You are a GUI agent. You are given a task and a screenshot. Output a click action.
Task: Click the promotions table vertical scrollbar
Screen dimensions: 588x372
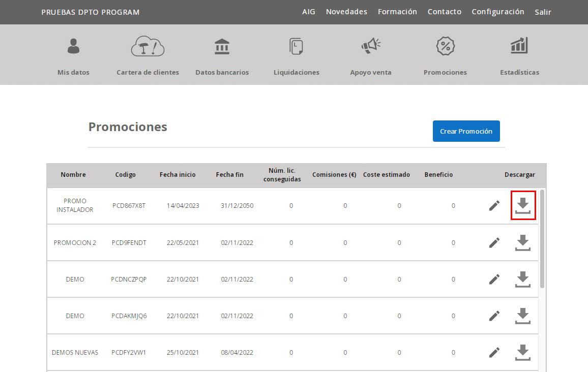click(542, 239)
